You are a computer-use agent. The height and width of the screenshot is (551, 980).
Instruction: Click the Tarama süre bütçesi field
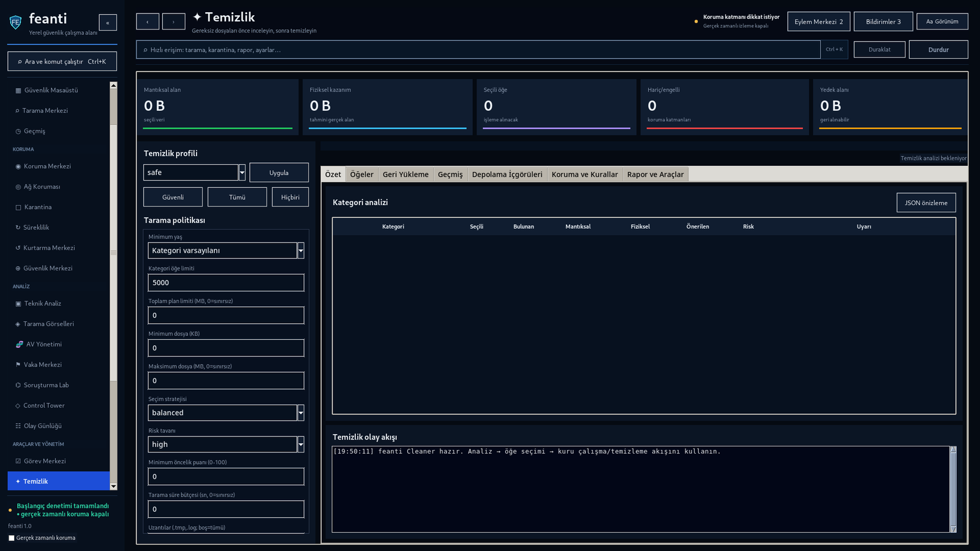pos(226,509)
